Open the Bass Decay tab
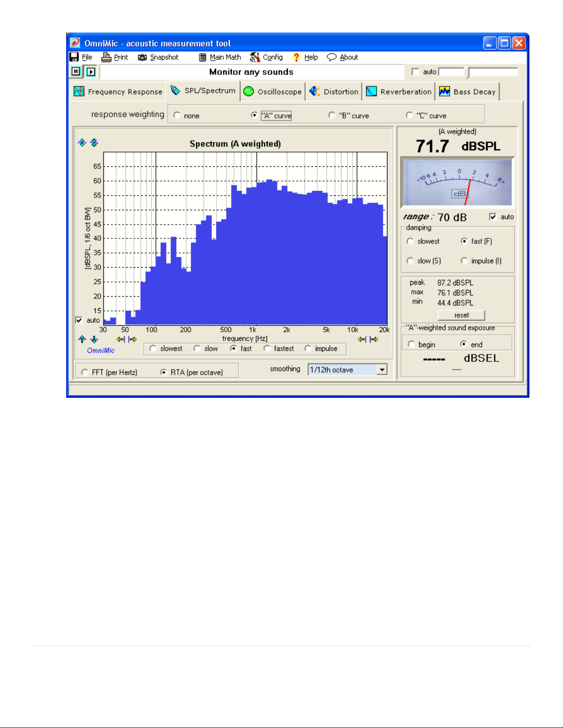Screen dimensions: 563x728 468,91
